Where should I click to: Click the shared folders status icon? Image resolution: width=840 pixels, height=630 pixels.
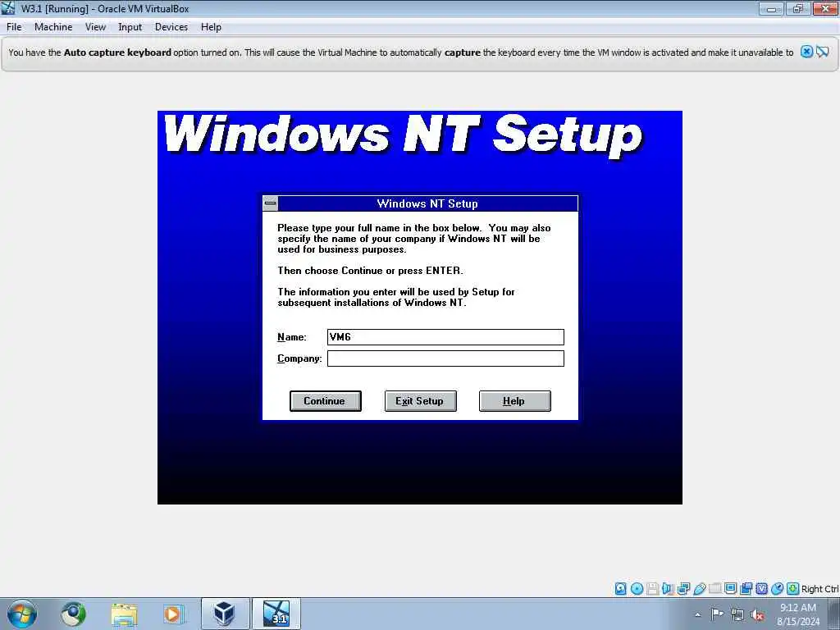click(x=714, y=589)
